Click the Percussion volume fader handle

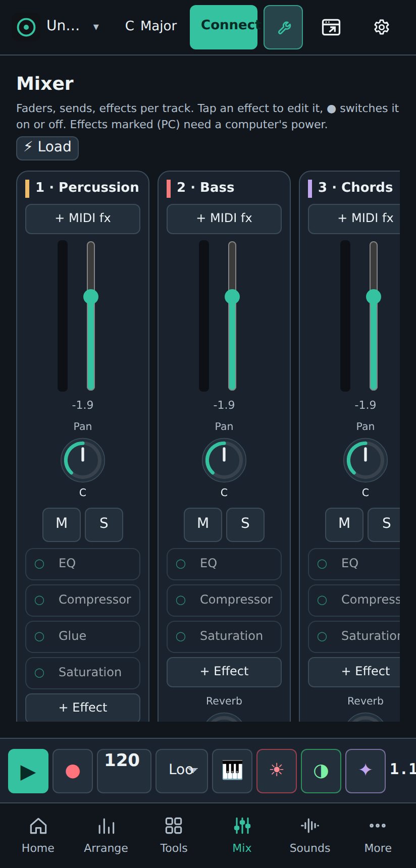coord(91,297)
